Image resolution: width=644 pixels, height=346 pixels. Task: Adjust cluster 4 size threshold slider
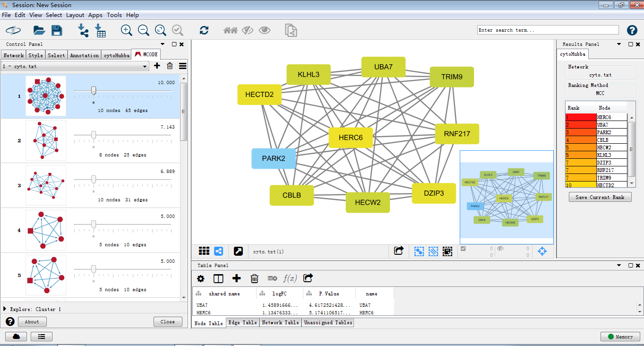click(94, 224)
